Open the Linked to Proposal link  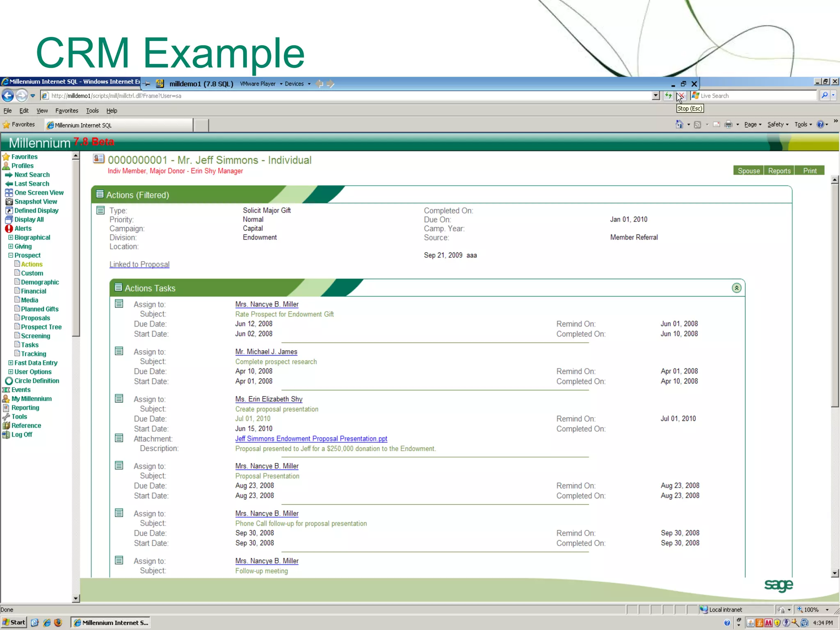pyautogui.click(x=139, y=265)
